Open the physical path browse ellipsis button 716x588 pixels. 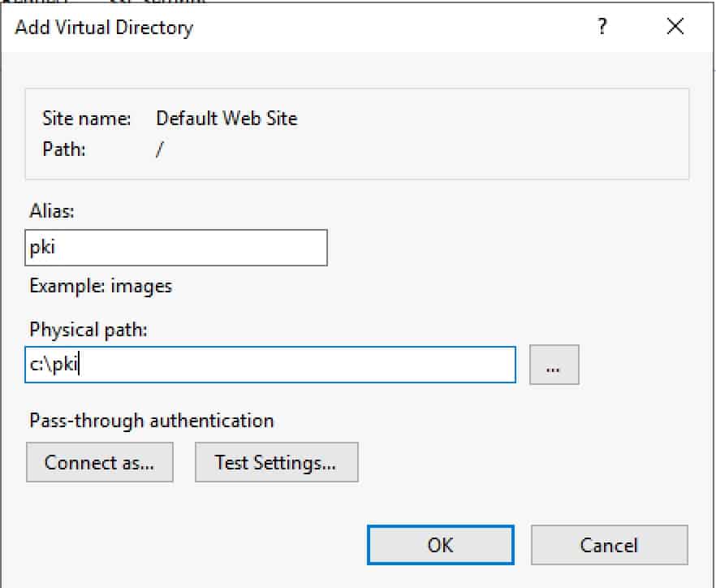click(x=554, y=365)
